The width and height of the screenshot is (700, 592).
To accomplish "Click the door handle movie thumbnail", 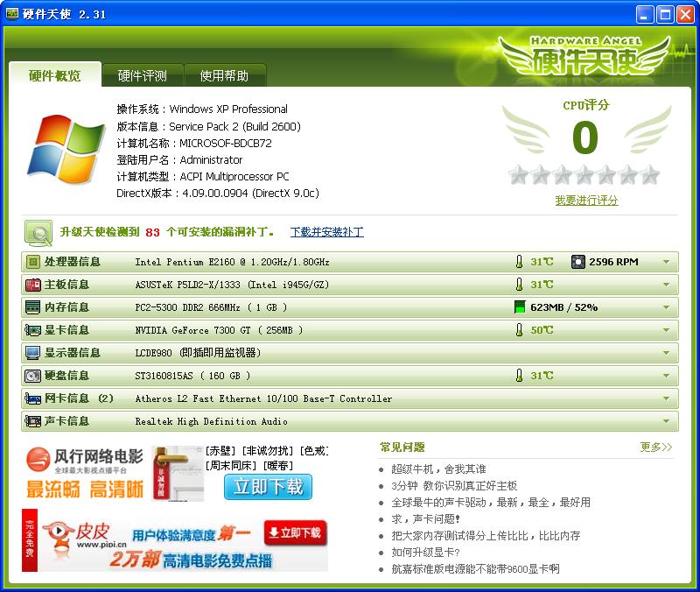I will tap(178, 473).
